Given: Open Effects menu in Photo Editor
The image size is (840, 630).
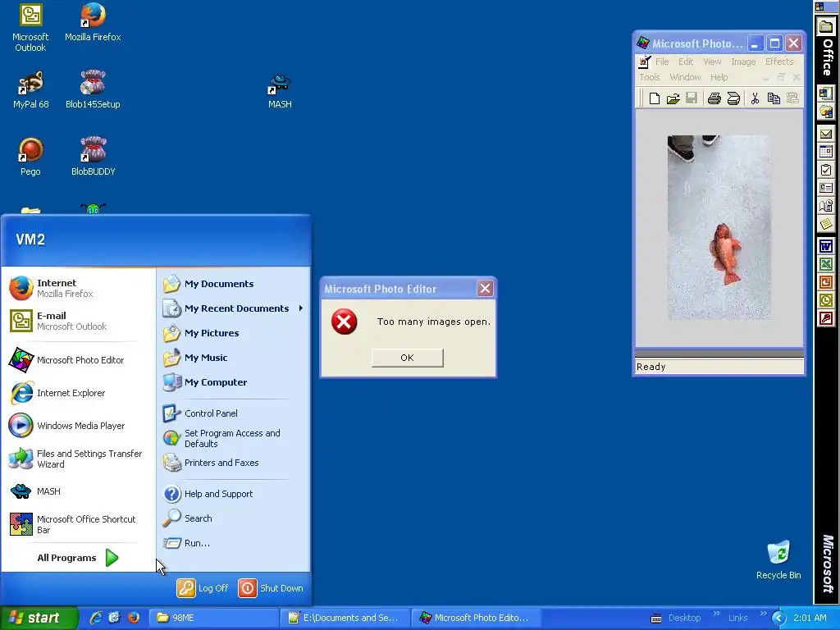Looking at the screenshot, I should point(779,62).
